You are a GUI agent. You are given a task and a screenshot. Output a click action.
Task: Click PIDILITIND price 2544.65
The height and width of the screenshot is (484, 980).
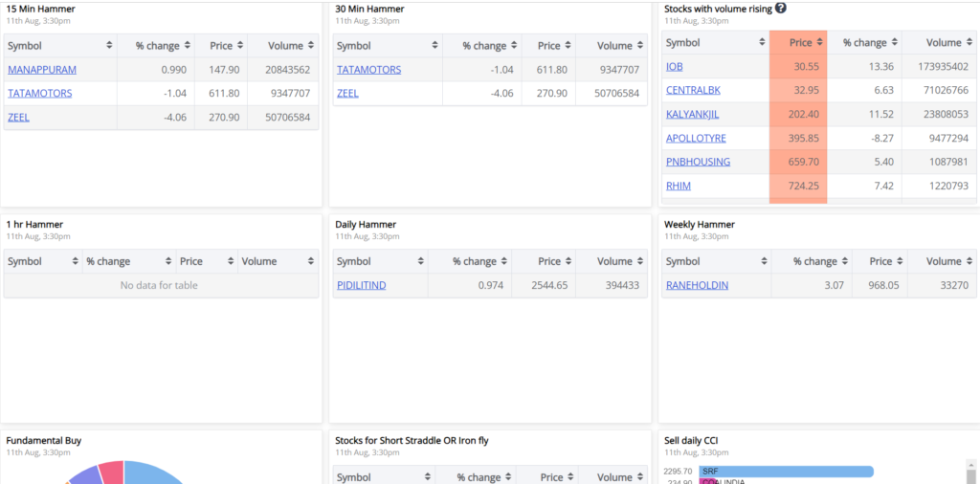click(548, 285)
